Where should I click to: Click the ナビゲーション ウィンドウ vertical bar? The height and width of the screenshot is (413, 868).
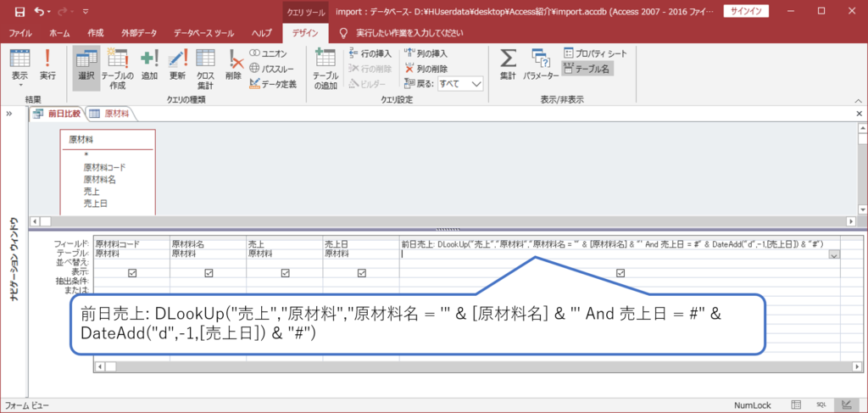(14, 260)
